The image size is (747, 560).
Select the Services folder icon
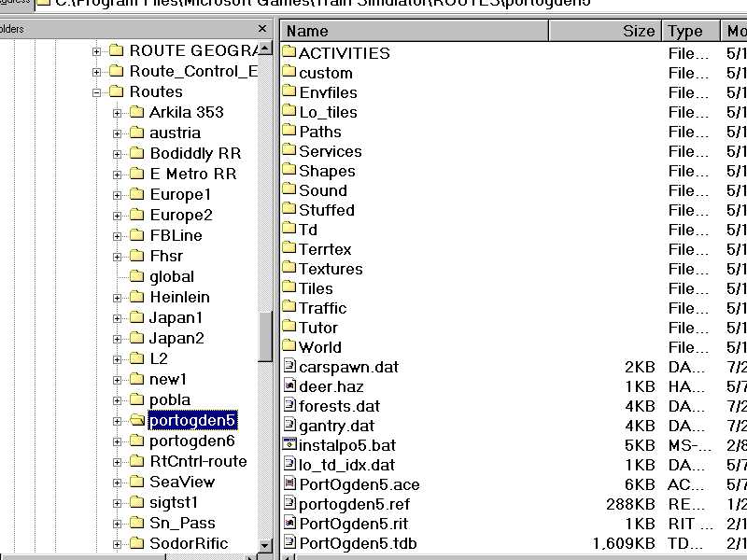[289, 149]
